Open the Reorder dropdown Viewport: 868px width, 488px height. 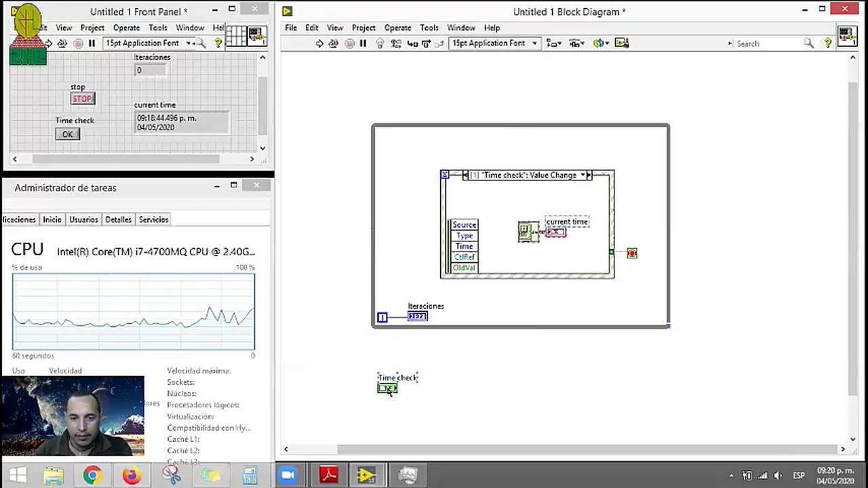click(601, 43)
